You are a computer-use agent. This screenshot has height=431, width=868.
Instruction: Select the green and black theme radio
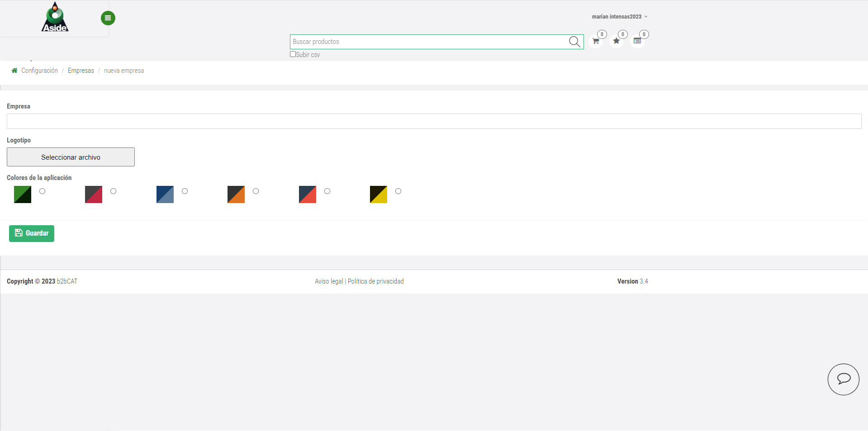42,191
